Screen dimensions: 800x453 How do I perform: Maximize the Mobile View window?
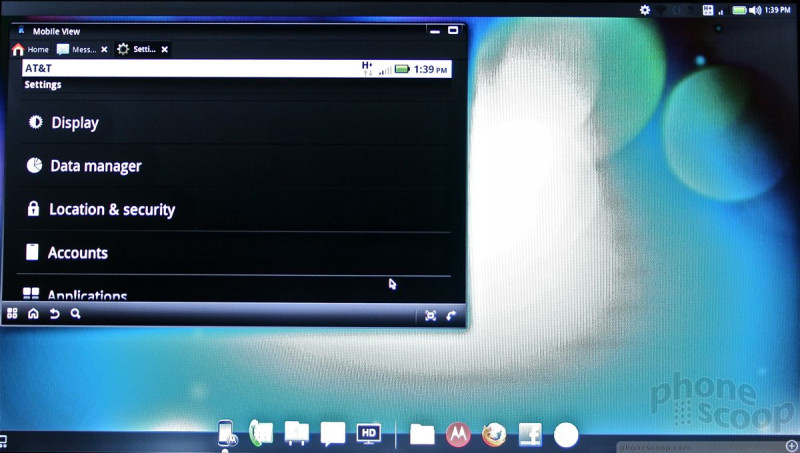[453, 31]
